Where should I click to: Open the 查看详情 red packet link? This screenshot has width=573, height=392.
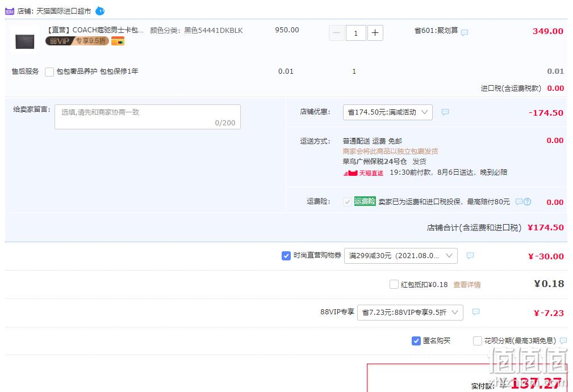pyautogui.click(x=467, y=285)
